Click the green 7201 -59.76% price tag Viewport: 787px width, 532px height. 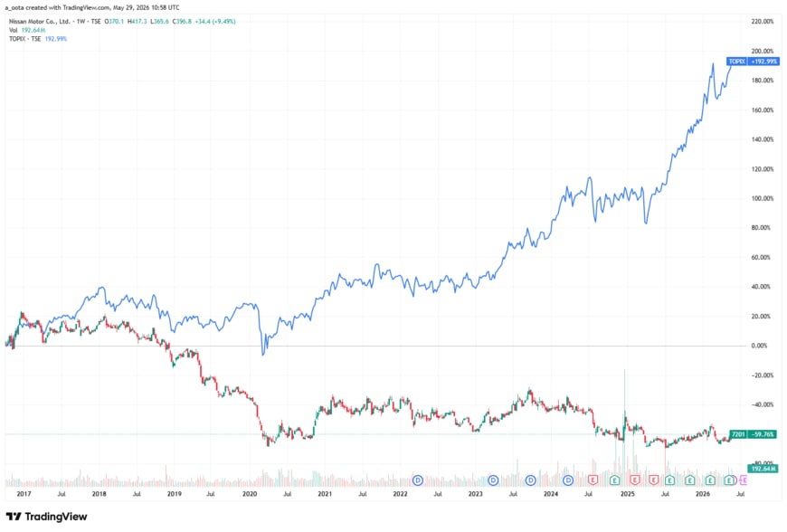753,434
